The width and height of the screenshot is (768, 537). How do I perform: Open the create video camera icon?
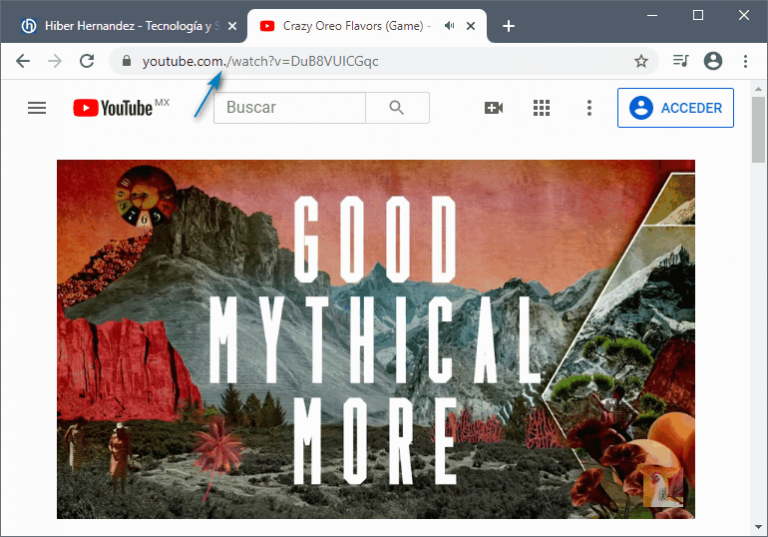click(x=493, y=108)
